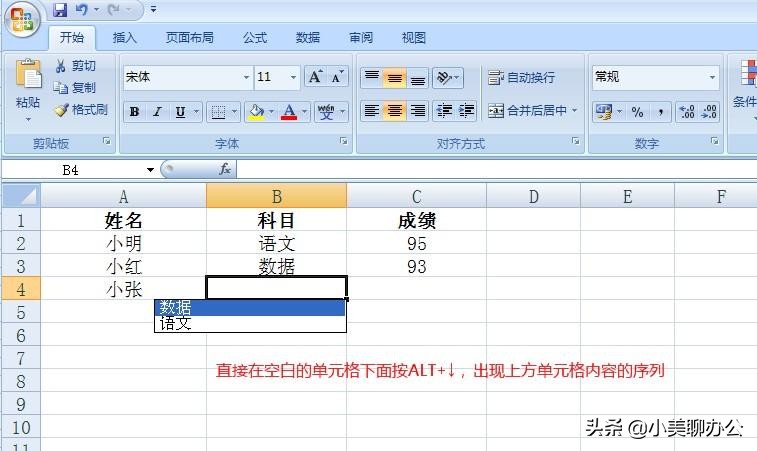Toggle underline formatting
757x451 pixels.
pyautogui.click(x=180, y=112)
